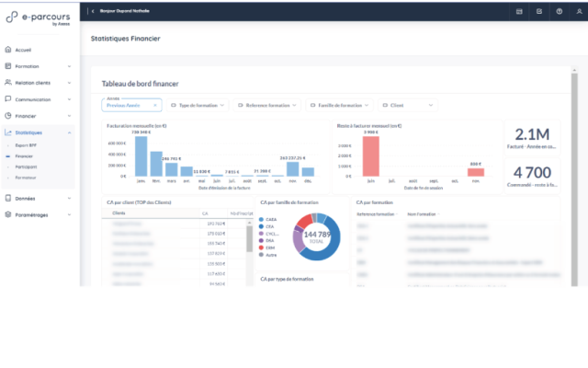Click the Relation clients people icon
This screenshot has height=368, width=588.
coord(8,83)
